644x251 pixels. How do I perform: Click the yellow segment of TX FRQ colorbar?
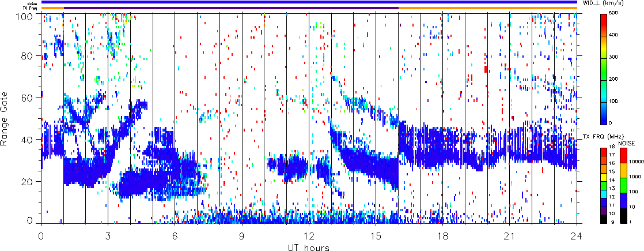tap(604, 176)
